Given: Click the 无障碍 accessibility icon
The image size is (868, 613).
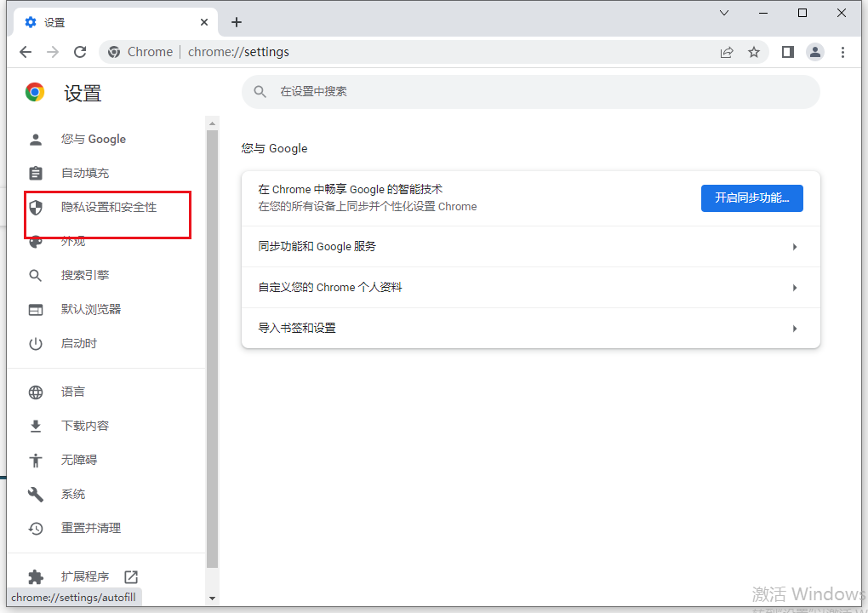Looking at the screenshot, I should click(x=36, y=460).
